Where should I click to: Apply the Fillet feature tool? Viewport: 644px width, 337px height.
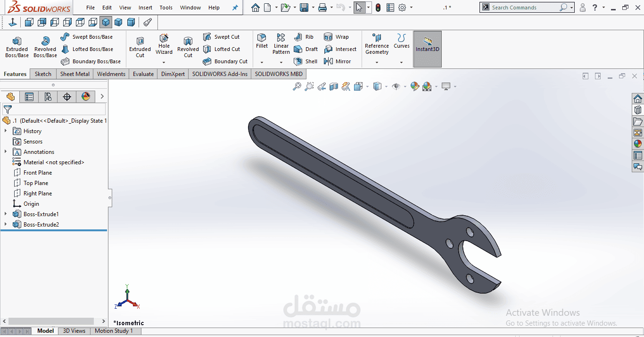click(x=262, y=41)
